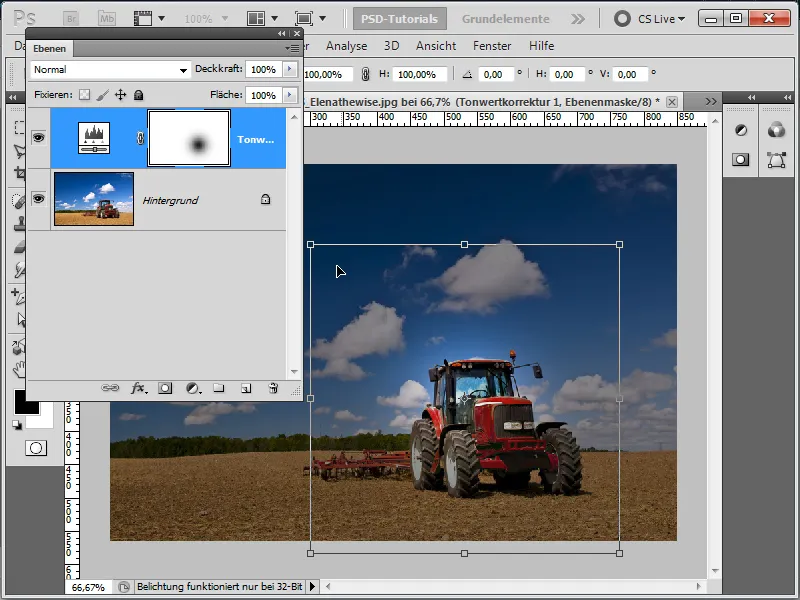The width and height of the screenshot is (800, 600).
Task: Click the Photoshop Ps logo
Action: [24, 19]
